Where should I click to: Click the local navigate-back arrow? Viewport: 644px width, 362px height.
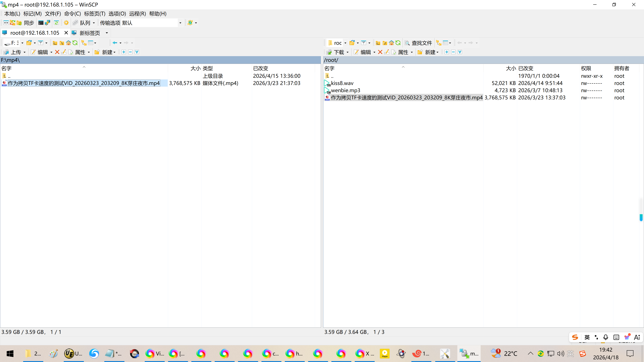[x=115, y=43]
